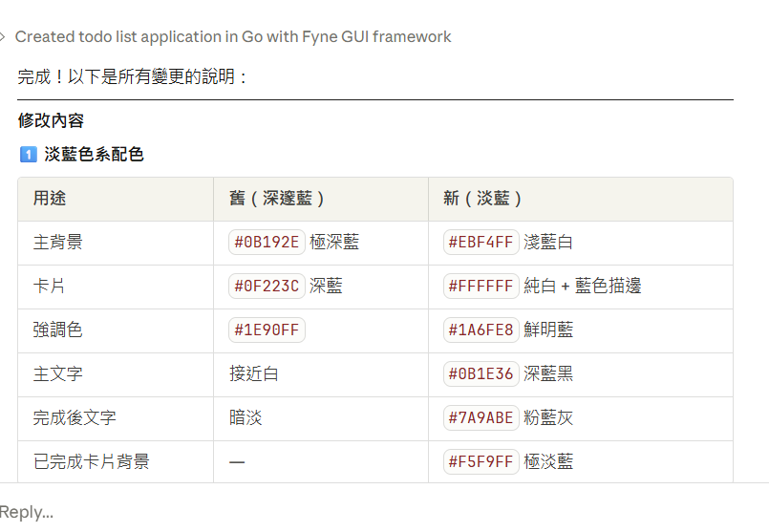Click the 舊（深邃藍）column header
Viewport: 769px width, 532px height.
278,199
